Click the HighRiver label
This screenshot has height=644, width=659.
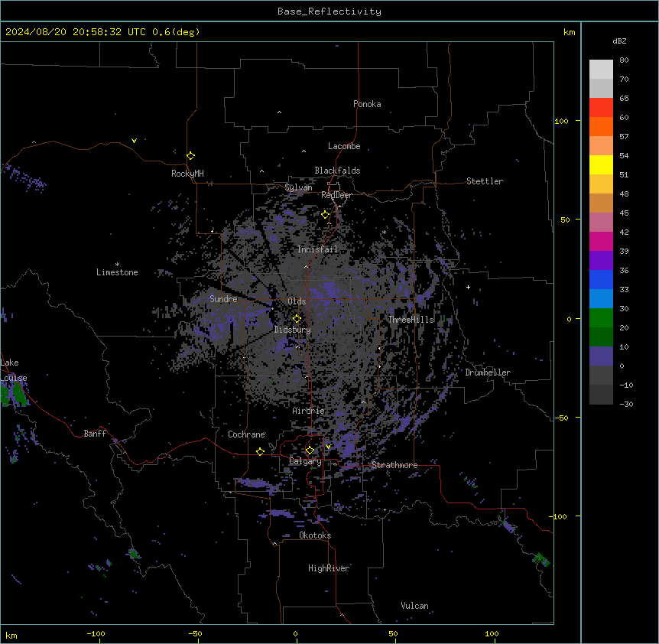(328, 568)
